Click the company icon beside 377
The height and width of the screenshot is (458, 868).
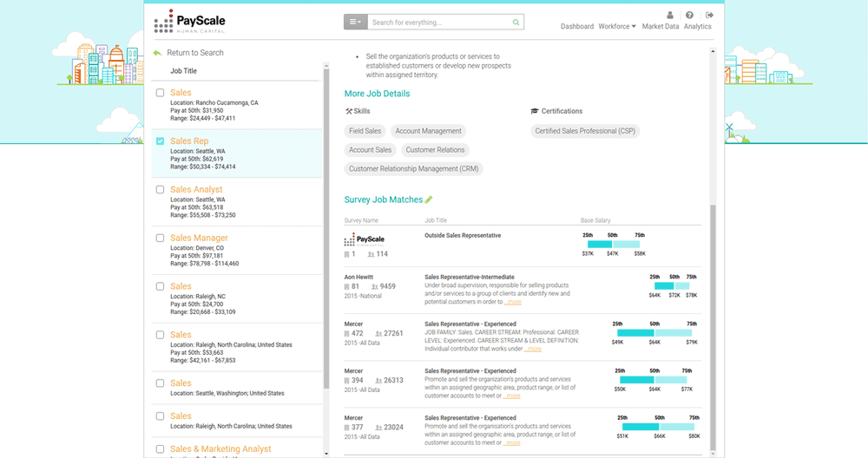[x=346, y=429]
